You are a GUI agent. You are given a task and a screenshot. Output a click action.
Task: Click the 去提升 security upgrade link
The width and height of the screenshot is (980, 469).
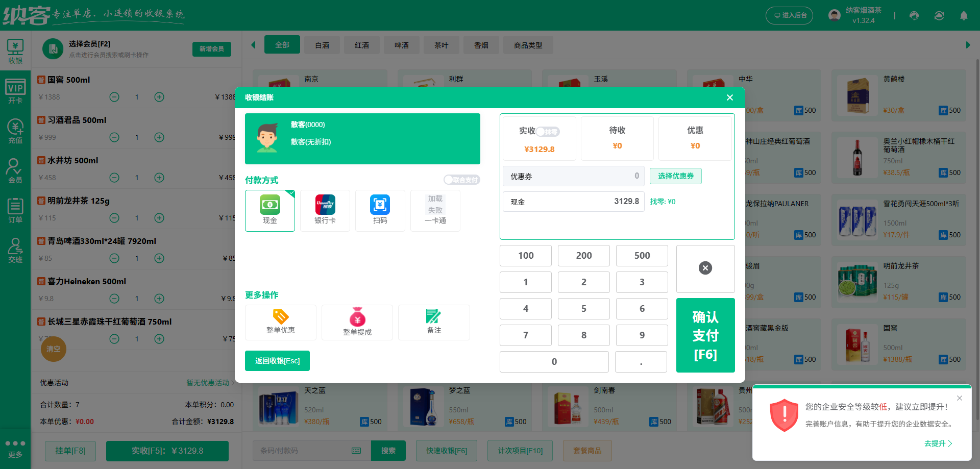click(x=937, y=443)
